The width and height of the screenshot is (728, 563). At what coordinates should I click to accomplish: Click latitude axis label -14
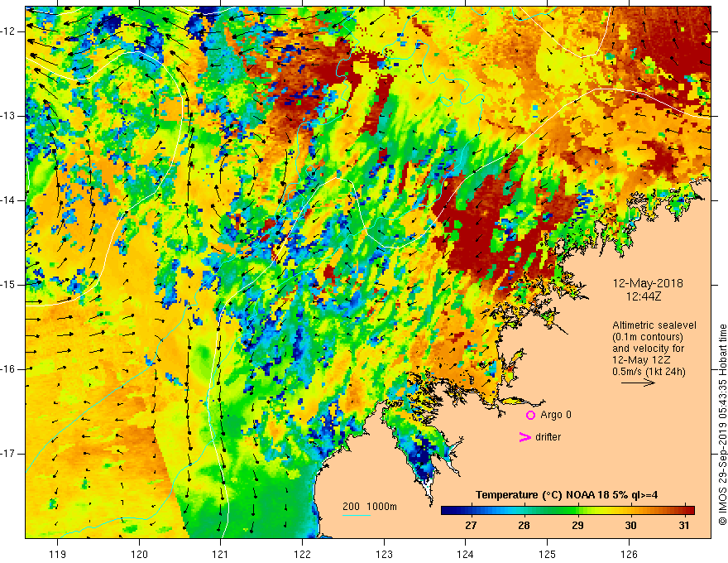(x=9, y=200)
